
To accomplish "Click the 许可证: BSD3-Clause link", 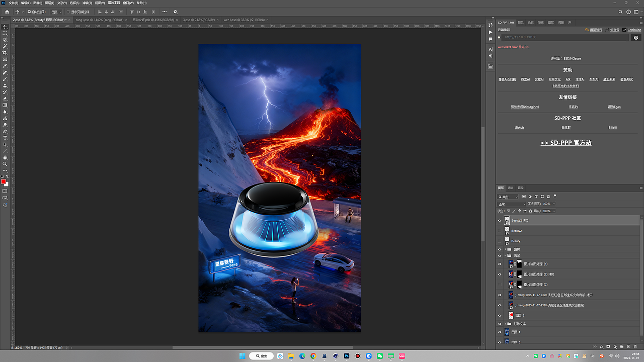I will pos(566,58).
